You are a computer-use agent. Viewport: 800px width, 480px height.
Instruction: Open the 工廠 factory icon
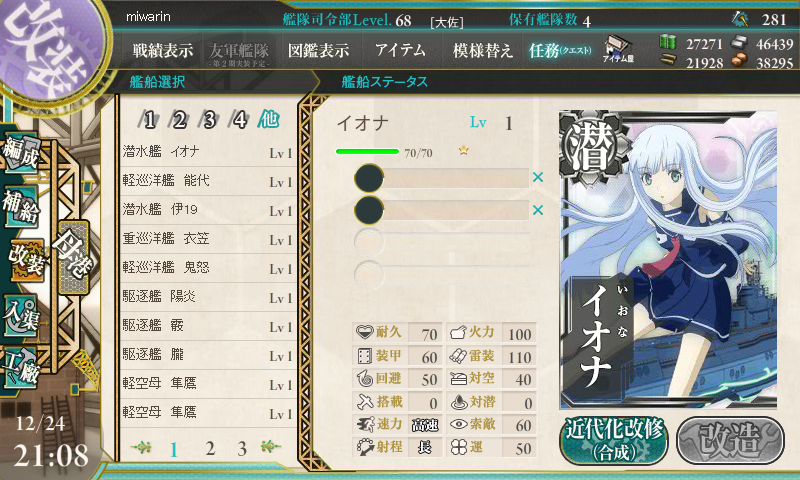pyautogui.click(x=21, y=368)
